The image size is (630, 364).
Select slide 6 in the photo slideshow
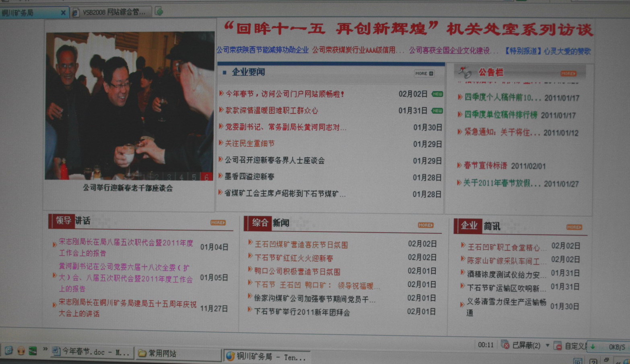click(x=207, y=177)
